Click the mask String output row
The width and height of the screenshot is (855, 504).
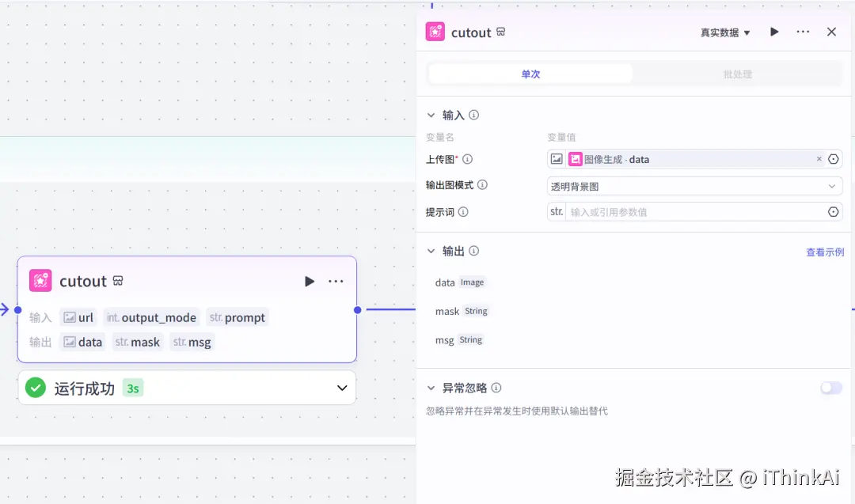(462, 311)
